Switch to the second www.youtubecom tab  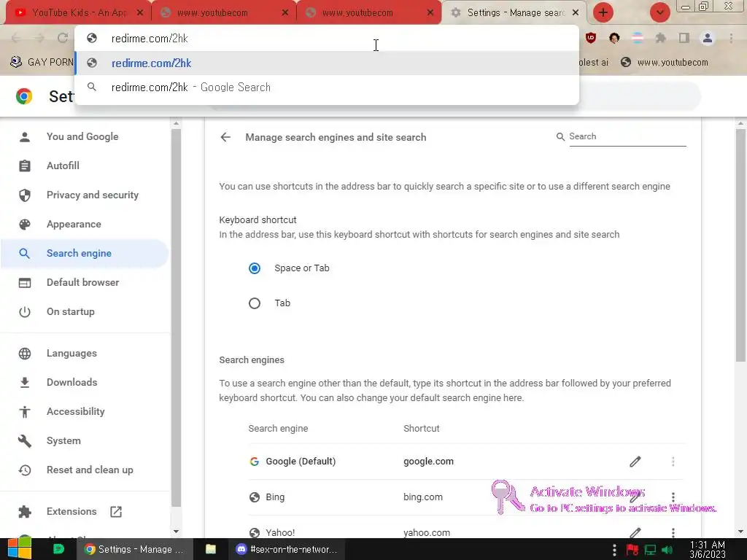224,13
